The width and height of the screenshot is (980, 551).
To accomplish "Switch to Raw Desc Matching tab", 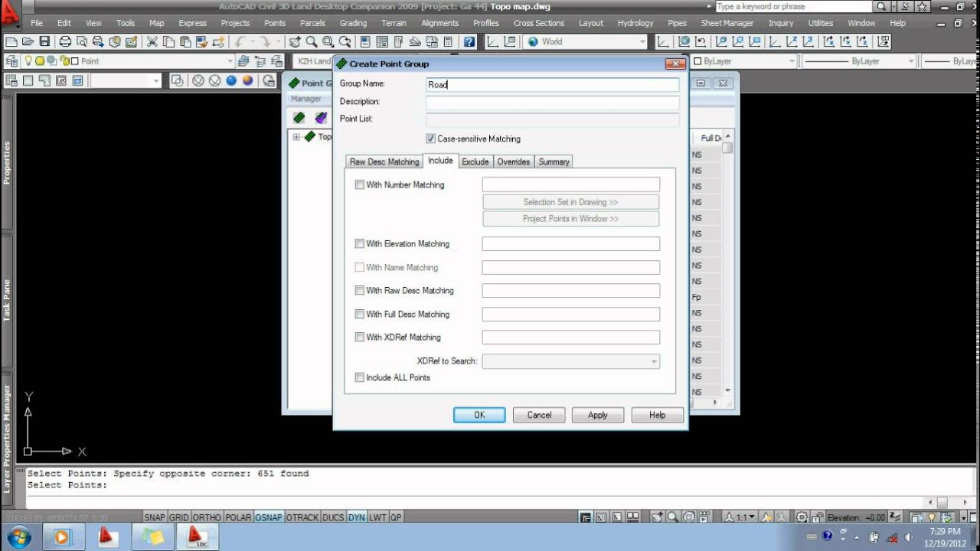I will 384,161.
